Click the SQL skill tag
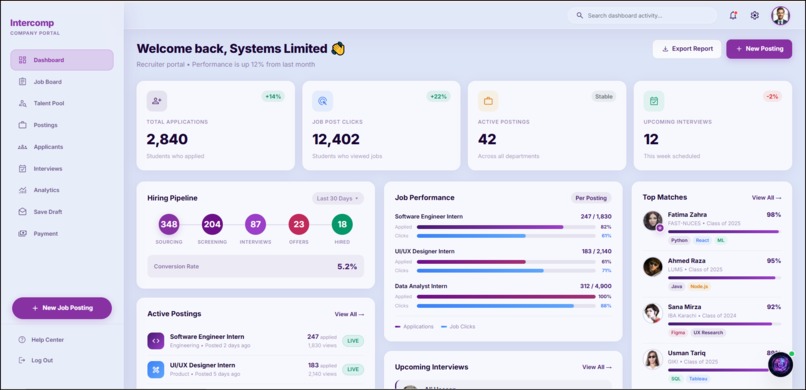 tap(675, 379)
